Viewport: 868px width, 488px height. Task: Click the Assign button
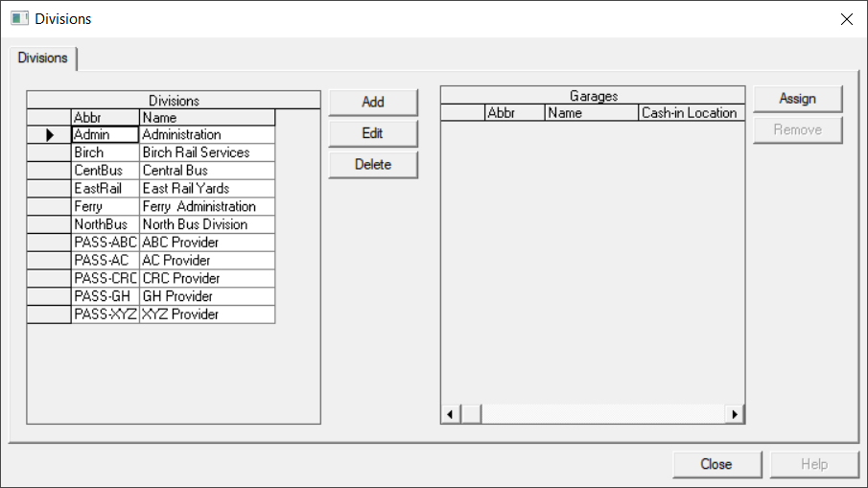(x=798, y=99)
